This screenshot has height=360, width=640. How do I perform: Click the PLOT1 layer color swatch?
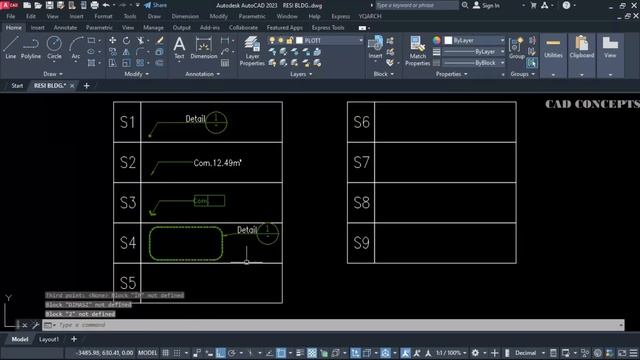(299, 40)
